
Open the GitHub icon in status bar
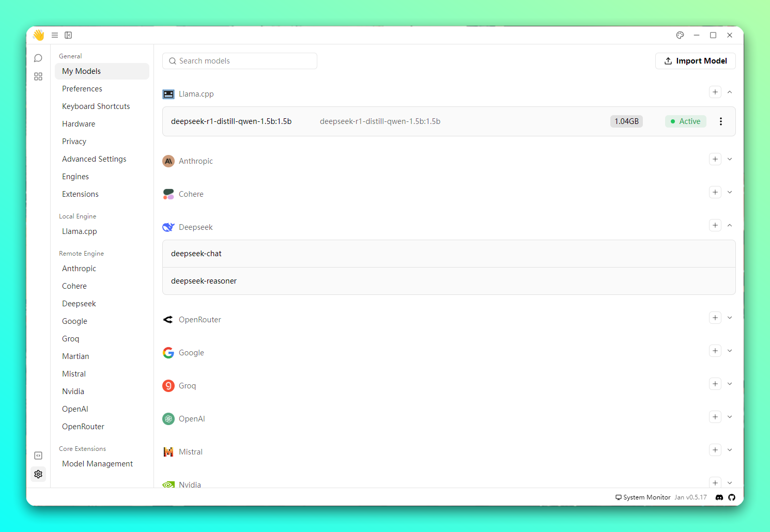732,497
